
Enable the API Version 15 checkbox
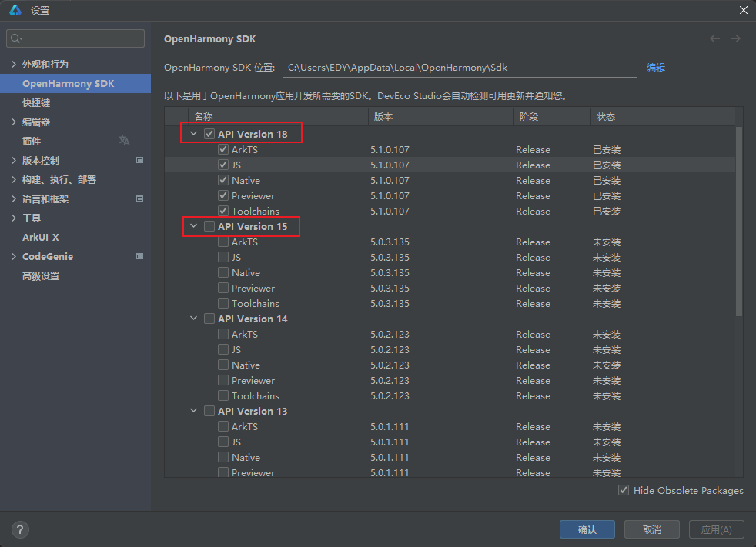pos(209,226)
